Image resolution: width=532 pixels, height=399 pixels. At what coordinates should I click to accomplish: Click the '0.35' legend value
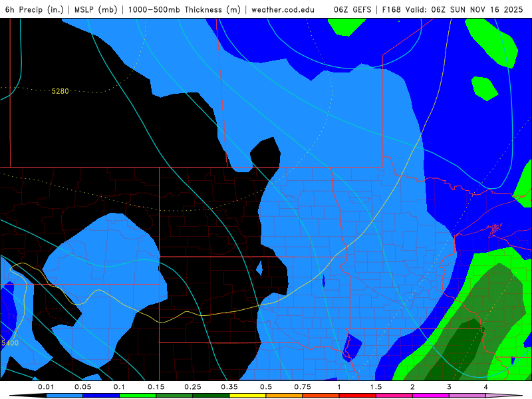point(229,387)
